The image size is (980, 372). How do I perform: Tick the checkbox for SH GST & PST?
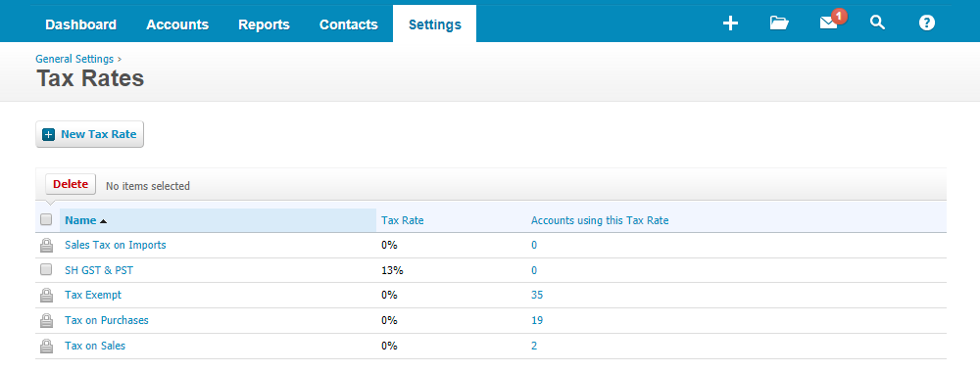[46, 269]
